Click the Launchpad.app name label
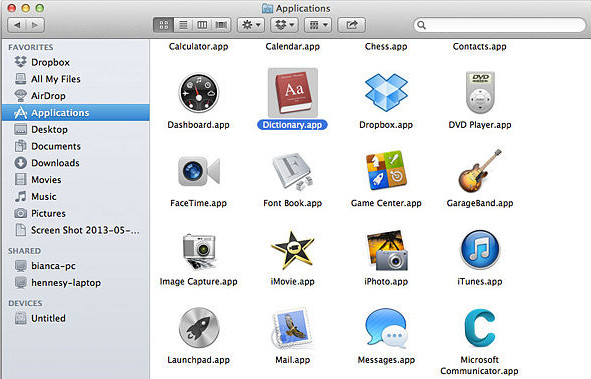This screenshot has width=591, height=379. click(x=199, y=360)
